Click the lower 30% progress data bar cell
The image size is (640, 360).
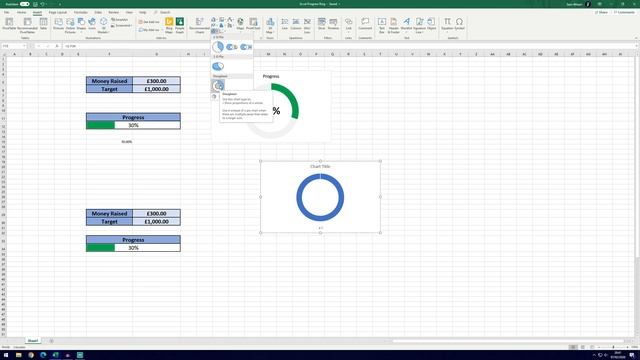tap(133, 248)
